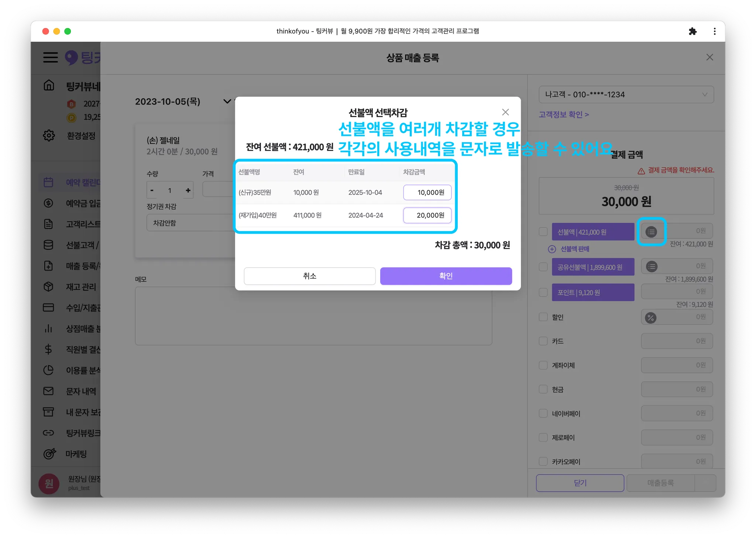Click the plus icon next to 선불액 판매
Screen dimensions: 756x538
tap(552, 249)
